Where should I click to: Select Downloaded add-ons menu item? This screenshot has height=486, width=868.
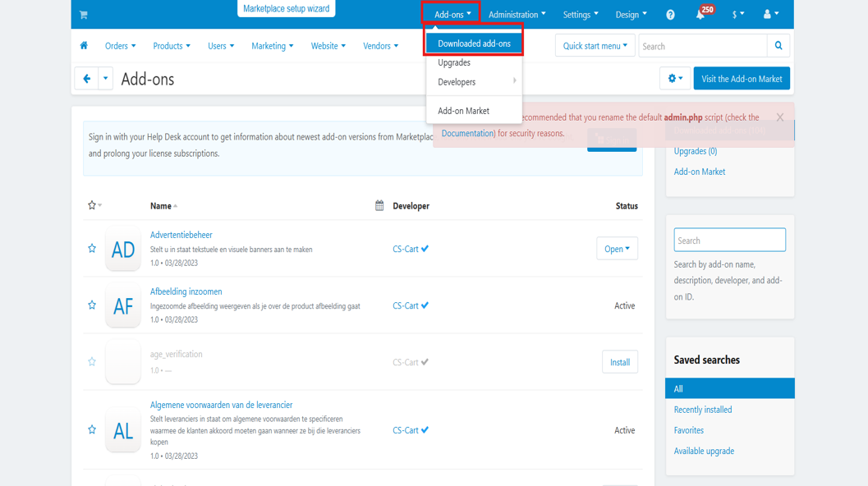[x=474, y=44]
